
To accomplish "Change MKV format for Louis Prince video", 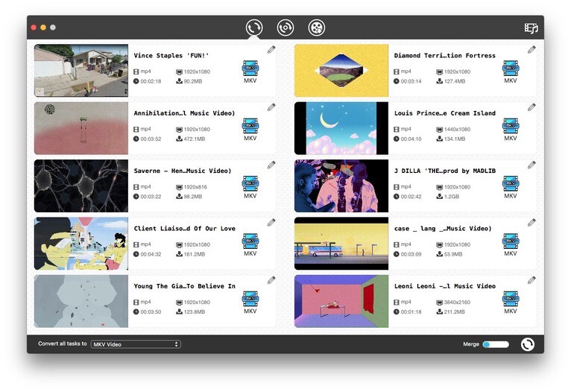I will (x=511, y=129).
